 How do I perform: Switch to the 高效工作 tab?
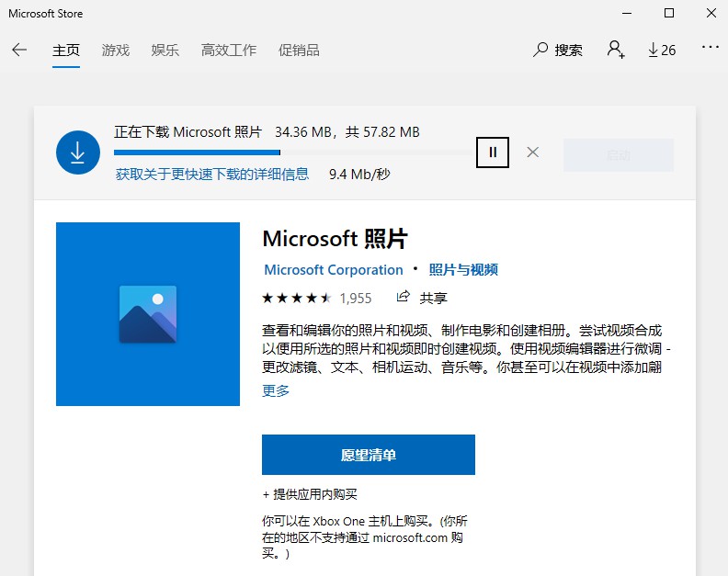pos(229,50)
